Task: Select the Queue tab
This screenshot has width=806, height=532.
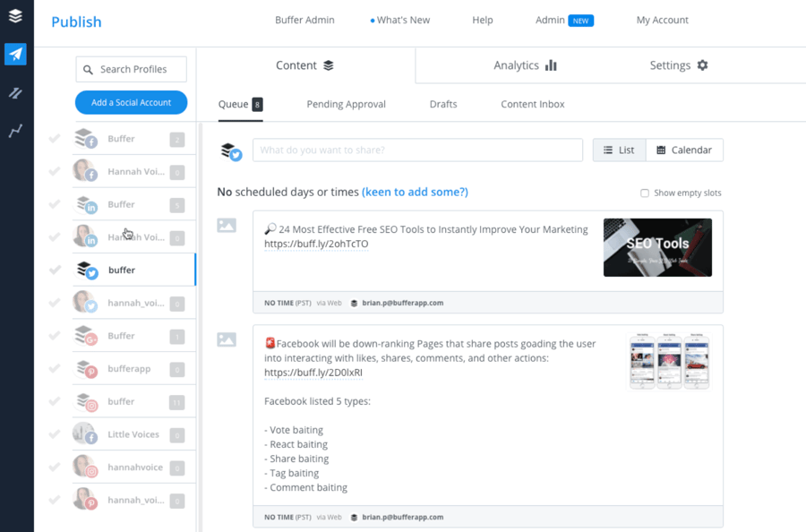Action: tap(240, 105)
